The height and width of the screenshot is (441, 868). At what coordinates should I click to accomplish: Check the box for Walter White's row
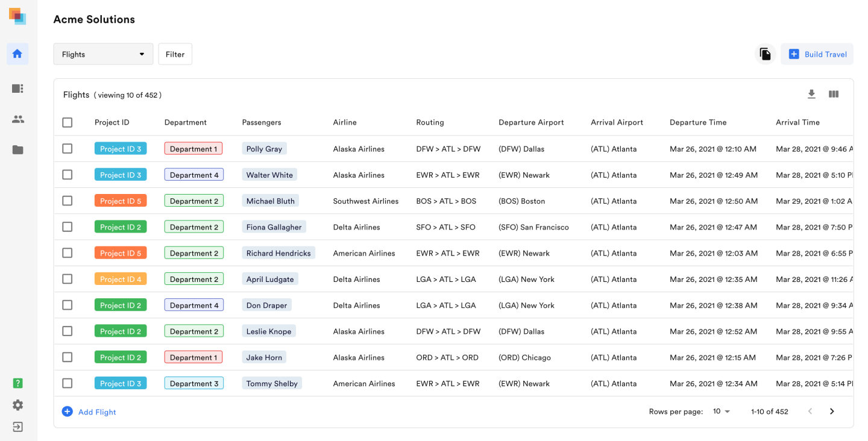click(68, 175)
